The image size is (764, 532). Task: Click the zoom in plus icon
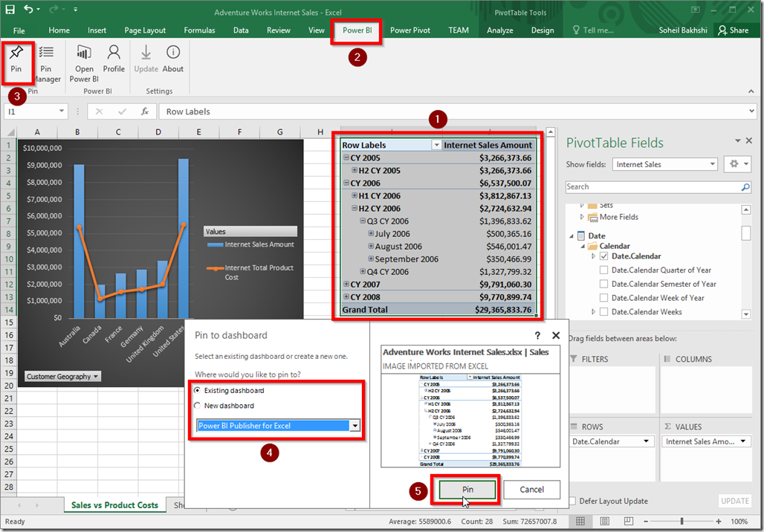[719, 522]
